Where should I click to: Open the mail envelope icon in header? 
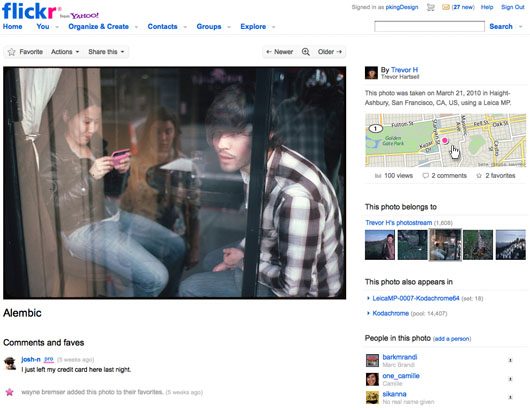coord(446,7)
